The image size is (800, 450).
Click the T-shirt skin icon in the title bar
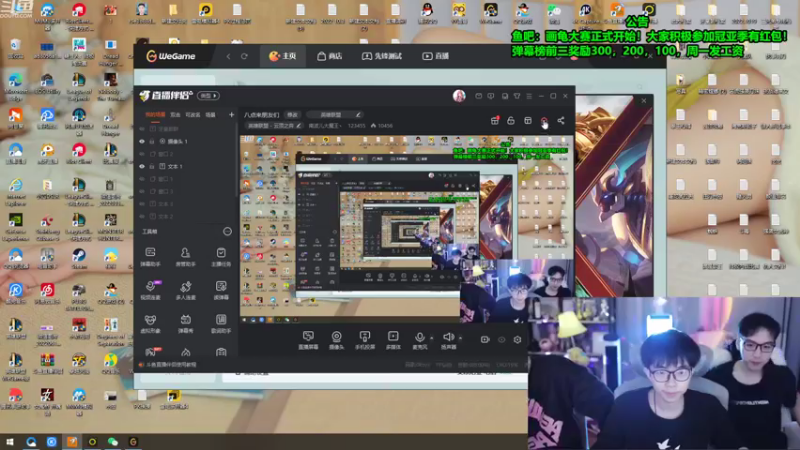(517, 96)
